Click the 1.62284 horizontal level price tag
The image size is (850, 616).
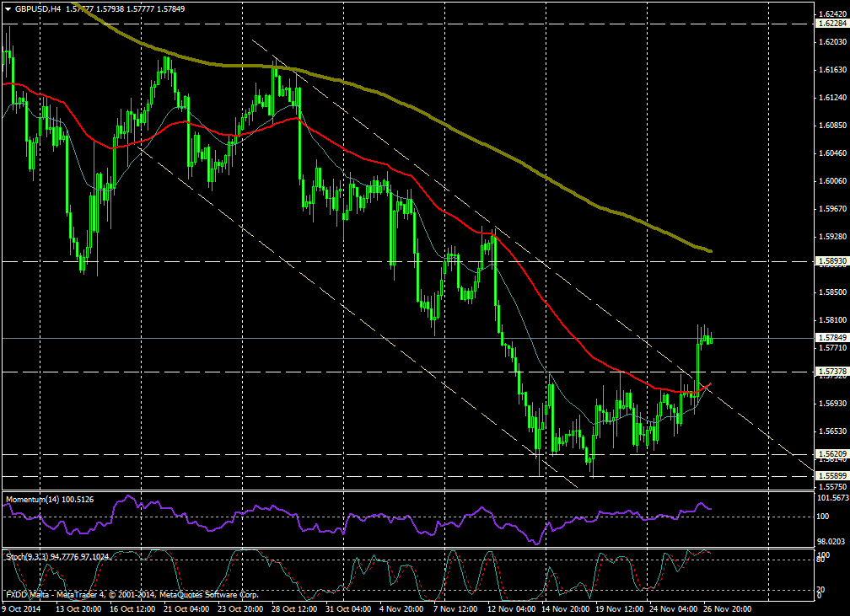(x=831, y=24)
